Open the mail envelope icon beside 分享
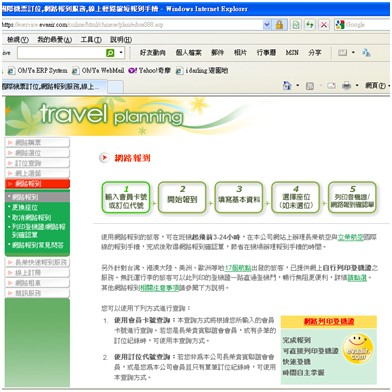 [342, 53]
